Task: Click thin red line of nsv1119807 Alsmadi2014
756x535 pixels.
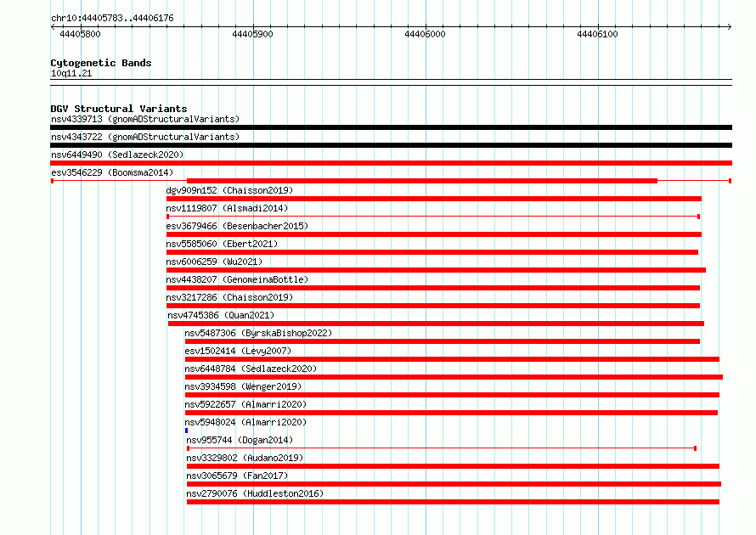Action: 433,217
